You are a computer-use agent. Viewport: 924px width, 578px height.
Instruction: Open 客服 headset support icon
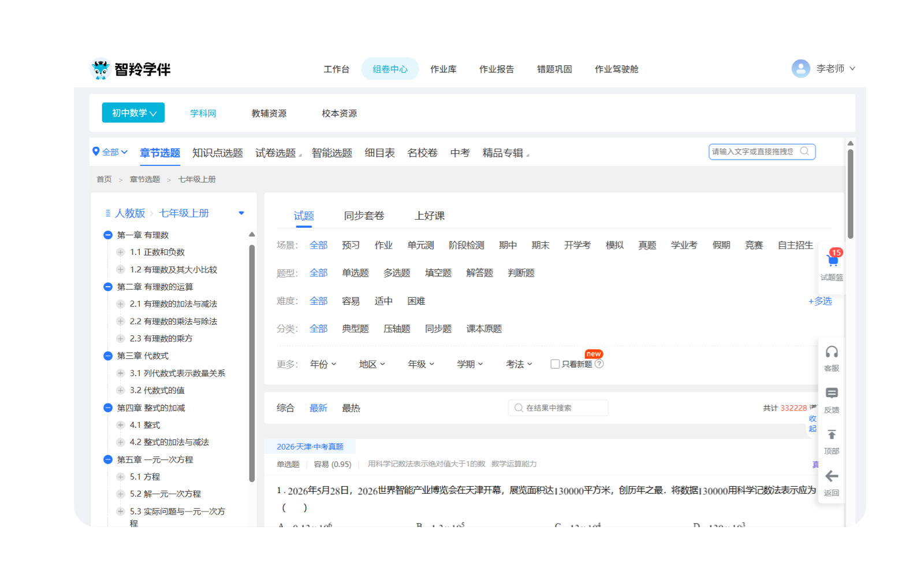[x=832, y=352]
